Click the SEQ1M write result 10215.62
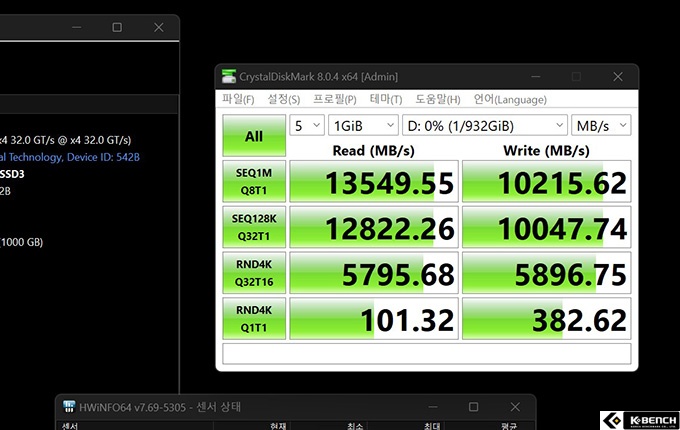Screen dimensions: 680x430 pyautogui.click(x=546, y=181)
